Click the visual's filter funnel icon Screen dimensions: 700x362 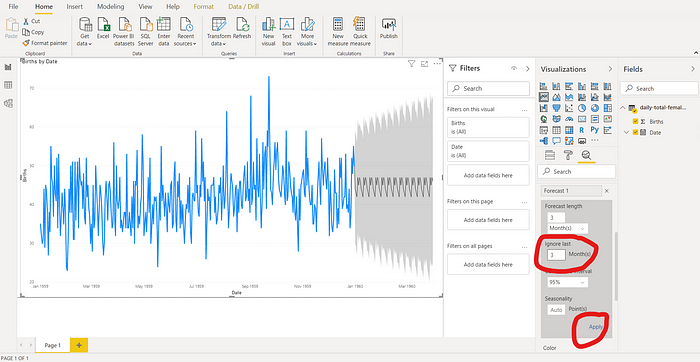coord(412,64)
